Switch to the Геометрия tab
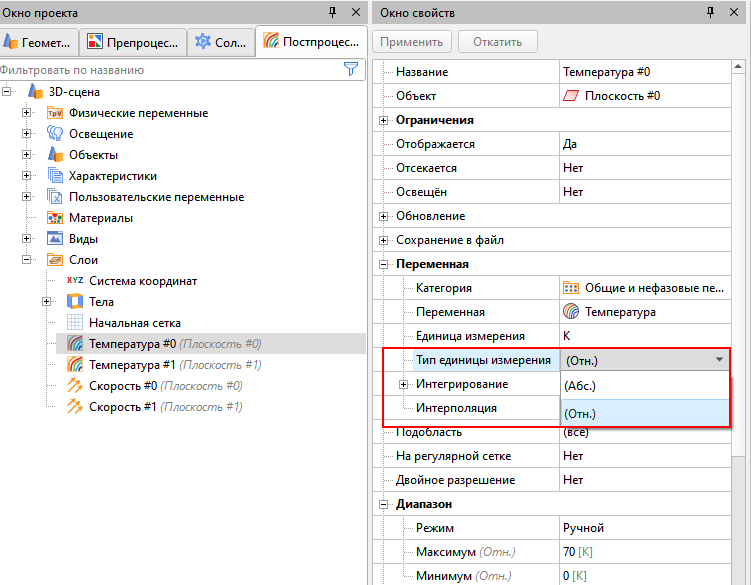The image size is (751, 585). [x=38, y=42]
